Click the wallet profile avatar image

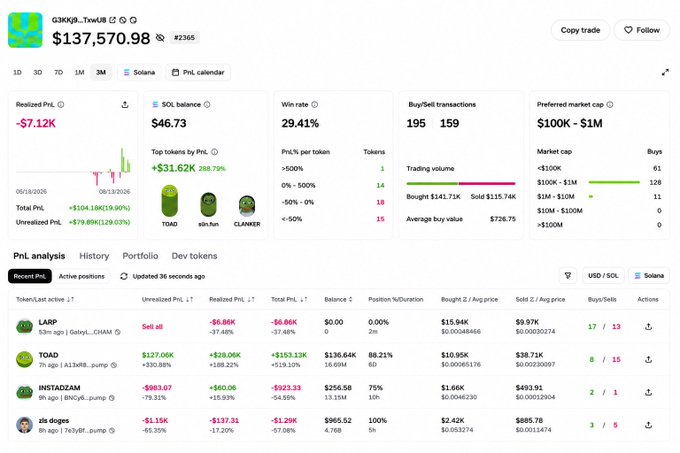click(x=25, y=30)
